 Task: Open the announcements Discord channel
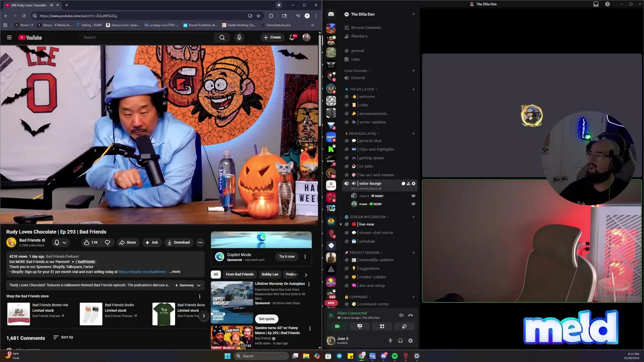coord(380,114)
